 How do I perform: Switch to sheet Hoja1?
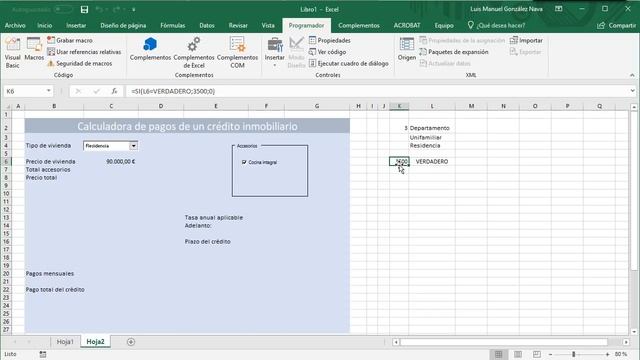click(x=65, y=342)
